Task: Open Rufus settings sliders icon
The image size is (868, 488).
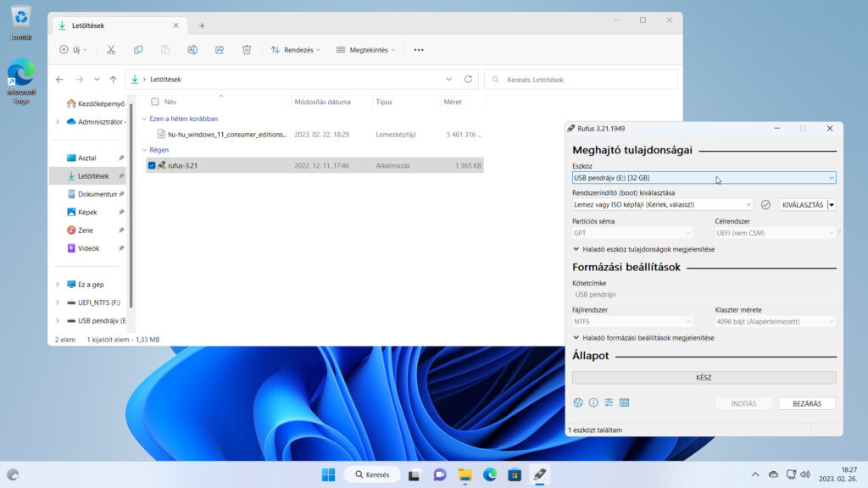Action: [x=609, y=402]
